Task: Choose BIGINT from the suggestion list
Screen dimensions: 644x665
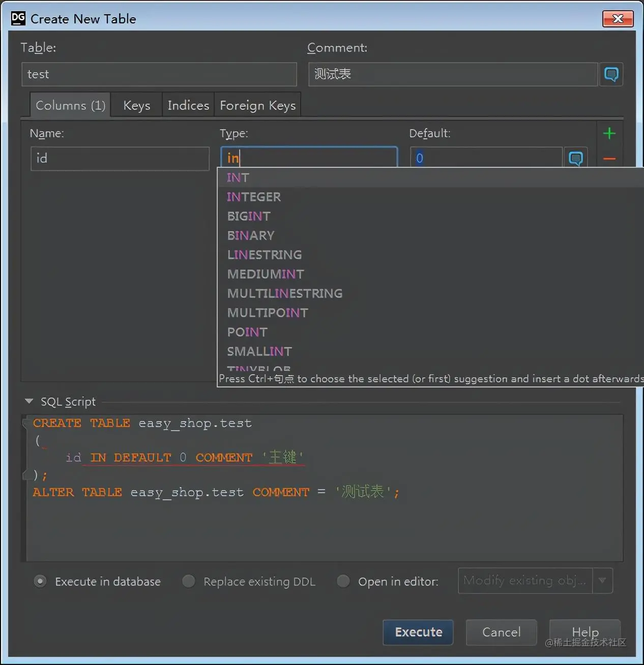Action: tap(430, 216)
